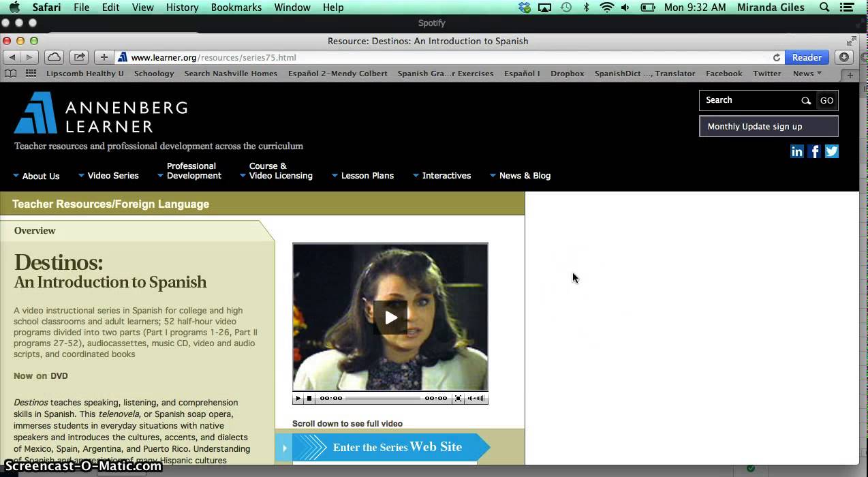Open Time Machine menu bar icon
The image size is (868, 477).
tap(565, 7)
